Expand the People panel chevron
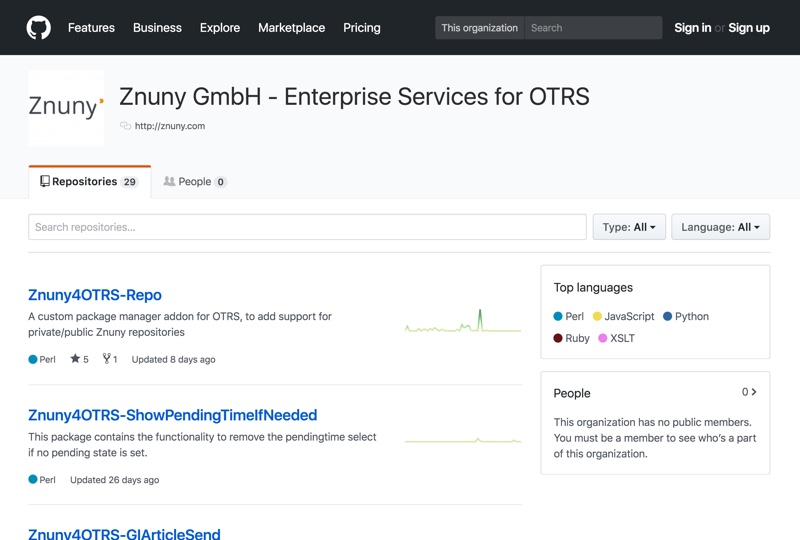 click(x=753, y=393)
